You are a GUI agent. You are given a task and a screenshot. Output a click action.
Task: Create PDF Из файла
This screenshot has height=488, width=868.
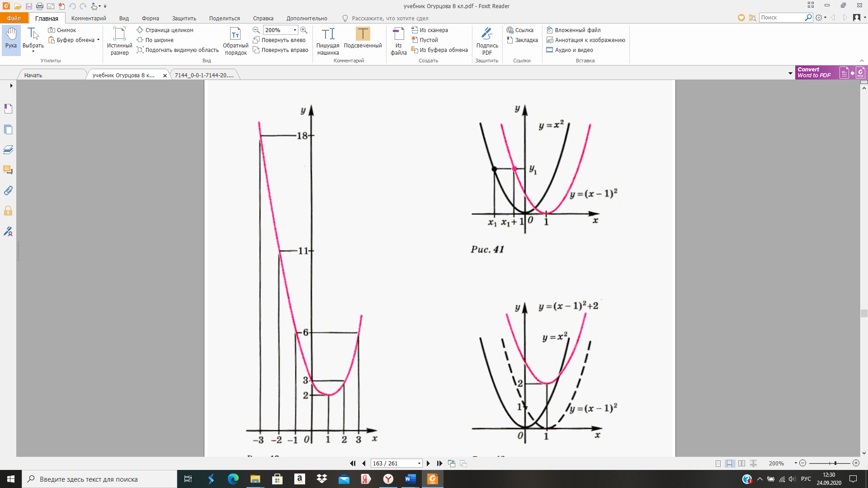click(x=398, y=41)
